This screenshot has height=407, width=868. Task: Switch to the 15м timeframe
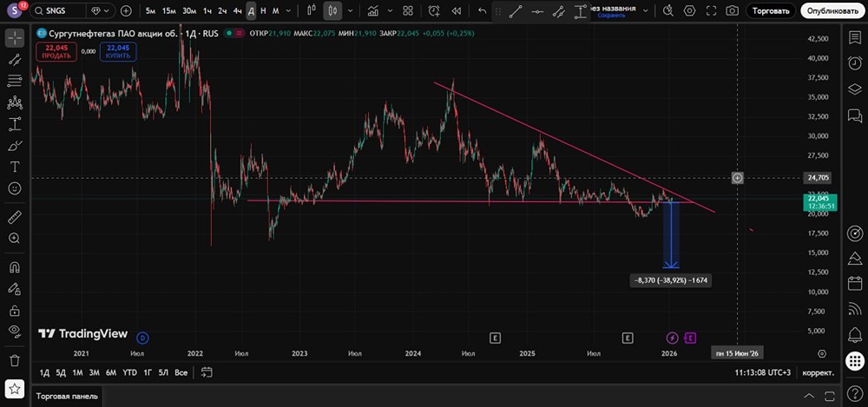click(169, 10)
